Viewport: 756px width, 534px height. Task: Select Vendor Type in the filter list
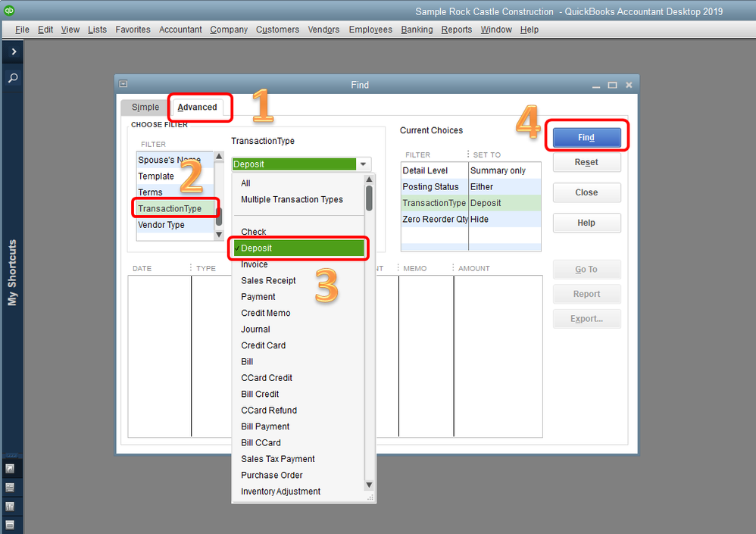(175, 225)
